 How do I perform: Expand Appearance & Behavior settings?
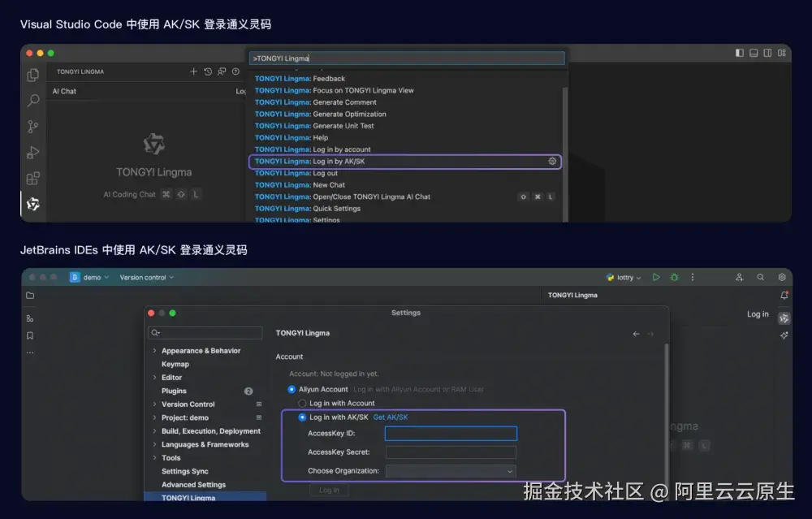pyautogui.click(x=154, y=351)
